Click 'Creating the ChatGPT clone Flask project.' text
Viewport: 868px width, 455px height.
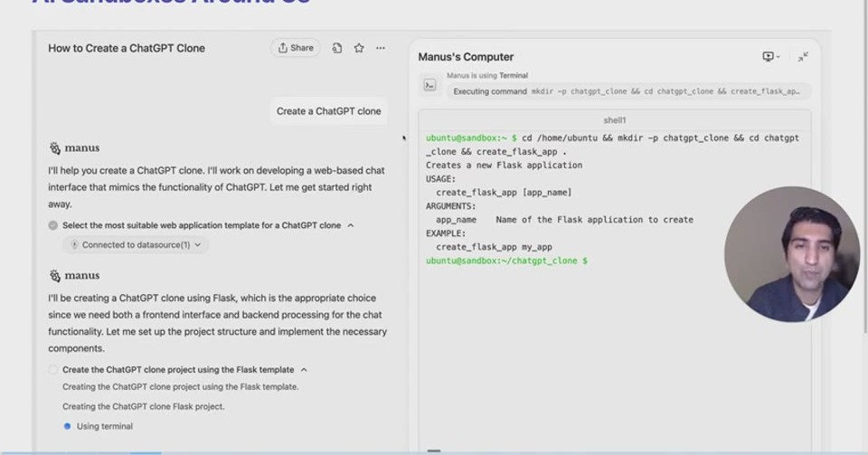pos(144,406)
